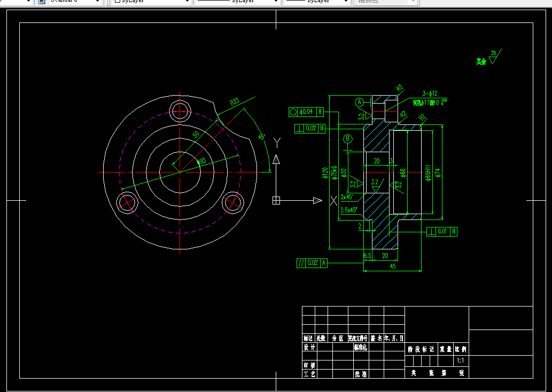Screen dimensions: 552x392
Task: Click the 标准化 title block label
Action: (361, 347)
